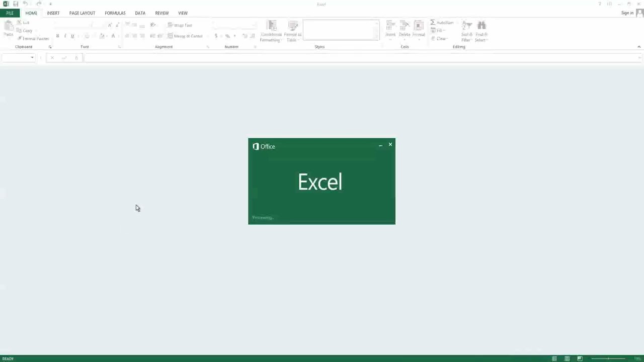Apply the Font Color
The width and height of the screenshot is (644, 362).
pyautogui.click(x=113, y=36)
